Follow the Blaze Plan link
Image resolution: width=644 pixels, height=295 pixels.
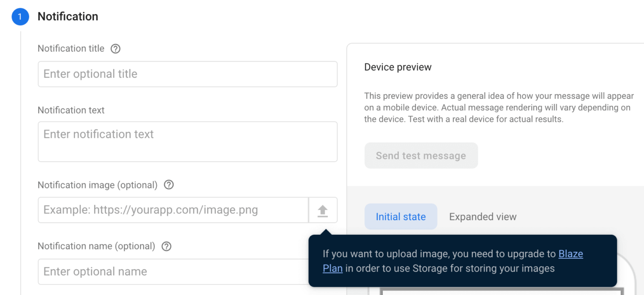coord(570,254)
